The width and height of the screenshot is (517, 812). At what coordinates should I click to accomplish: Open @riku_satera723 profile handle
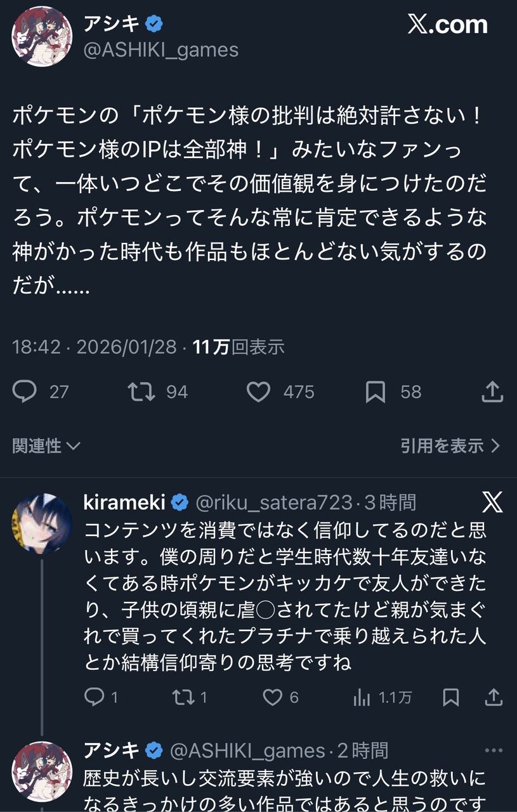[x=273, y=503]
